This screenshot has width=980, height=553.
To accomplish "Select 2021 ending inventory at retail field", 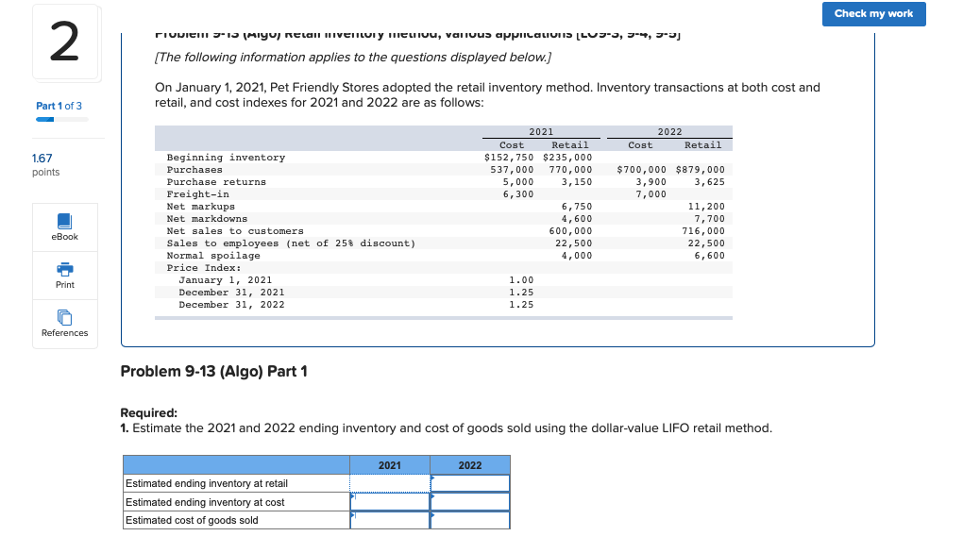I will (389, 483).
